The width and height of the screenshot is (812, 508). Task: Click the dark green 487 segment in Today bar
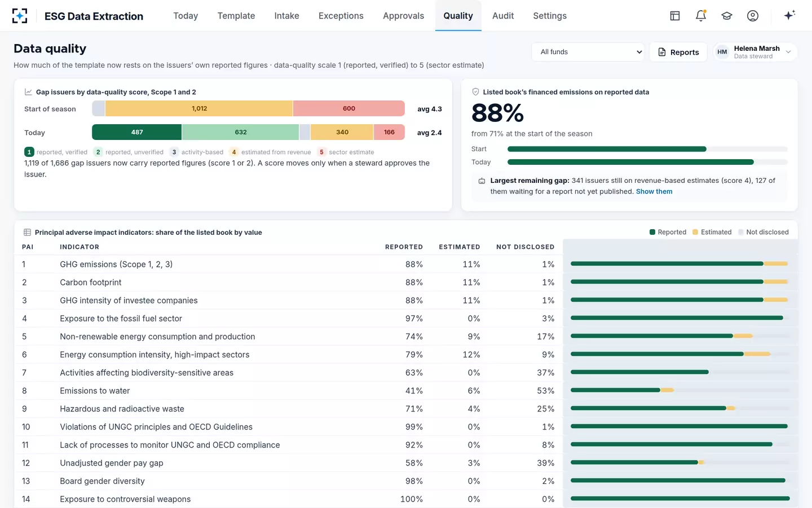pyautogui.click(x=137, y=132)
